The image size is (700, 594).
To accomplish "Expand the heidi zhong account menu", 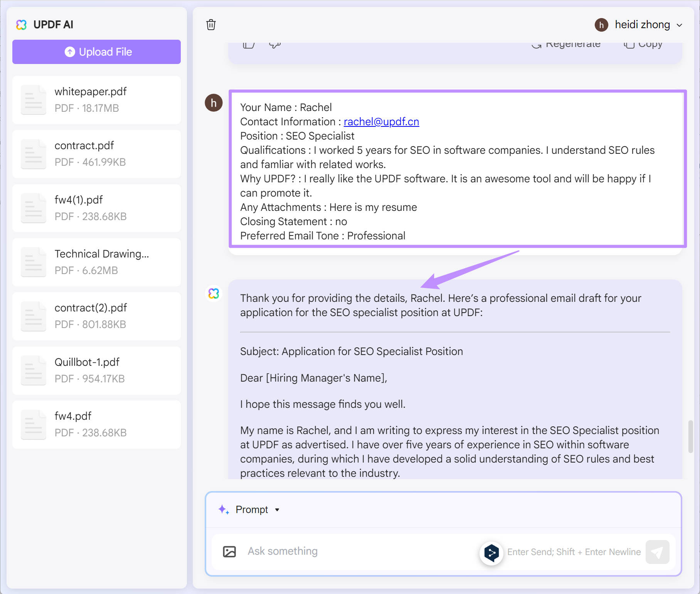I will point(680,25).
